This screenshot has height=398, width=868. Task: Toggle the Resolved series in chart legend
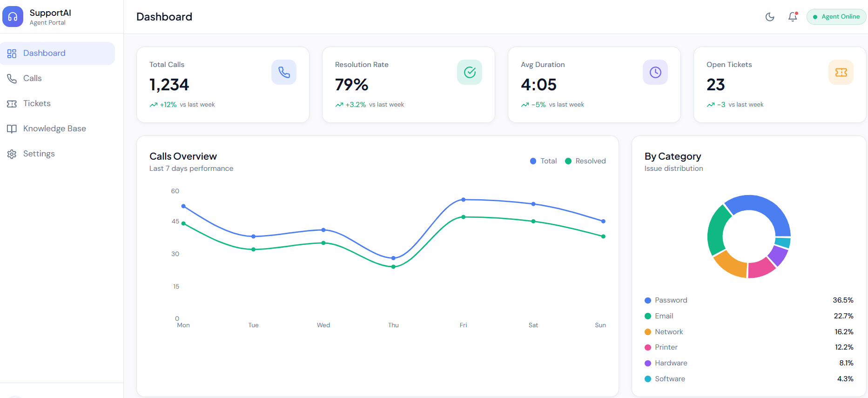[585, 161]
